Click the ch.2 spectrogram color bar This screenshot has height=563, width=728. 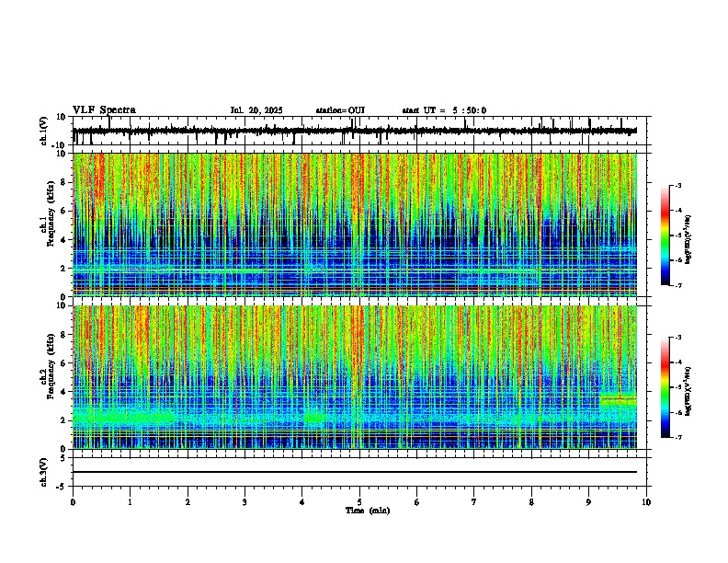[665, 387]
